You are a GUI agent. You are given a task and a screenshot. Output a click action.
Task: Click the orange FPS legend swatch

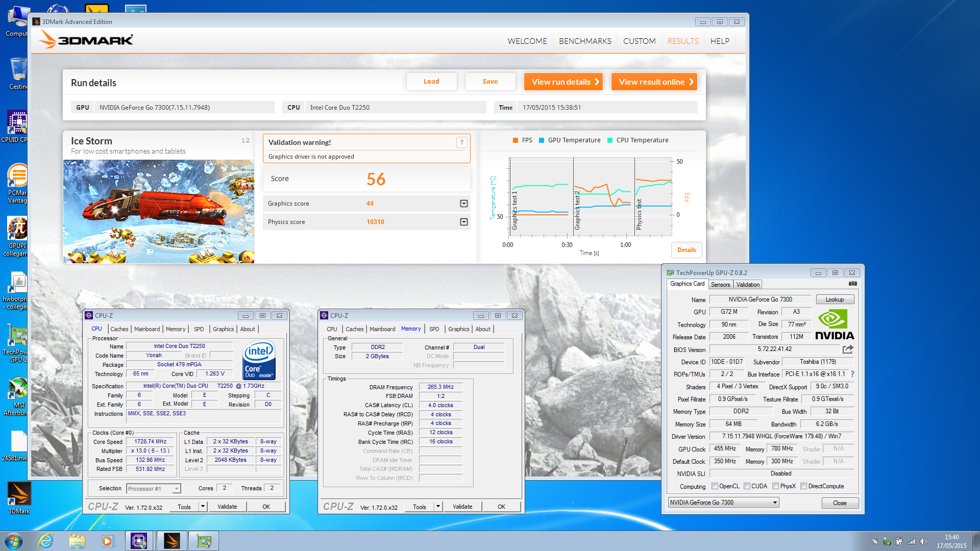click(516, 140)
